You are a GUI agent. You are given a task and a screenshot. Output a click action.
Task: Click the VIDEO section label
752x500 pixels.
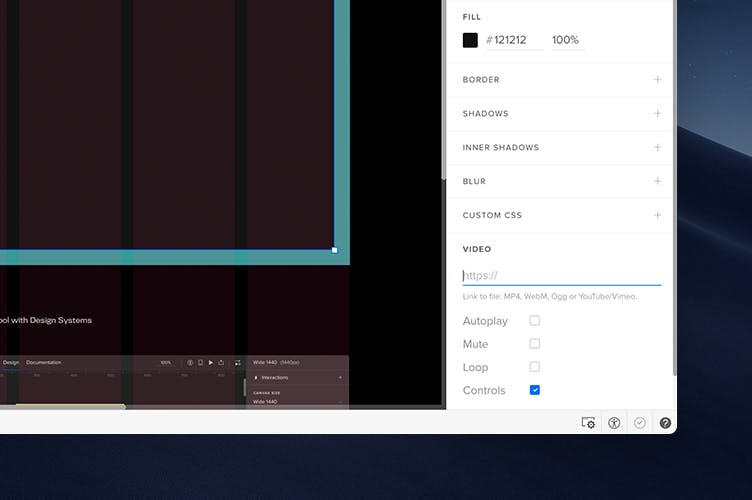(477, 249)
